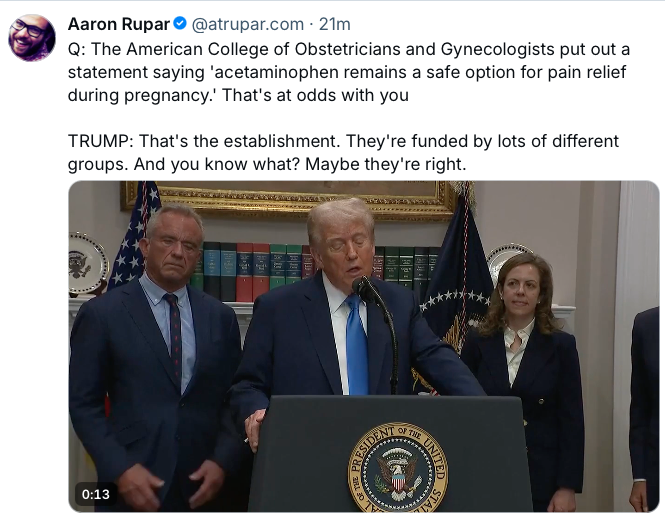Open the Aaron Rupar display name link
Screen dimensions: 665x519
119,24
